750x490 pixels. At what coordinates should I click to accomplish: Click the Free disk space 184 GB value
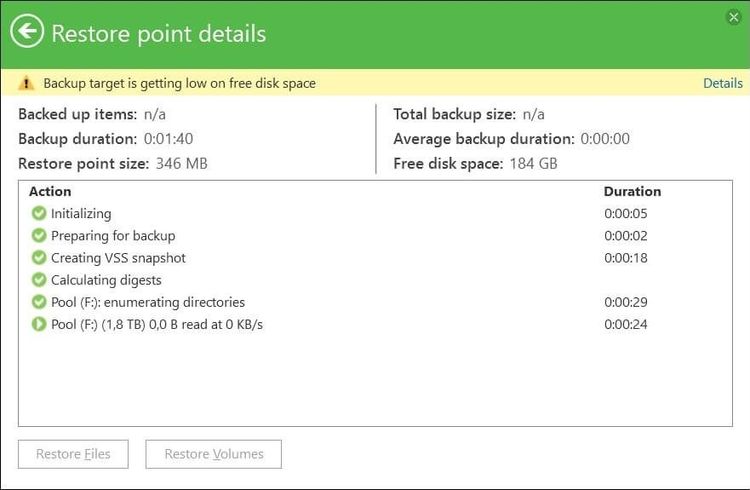click(532, 163)
